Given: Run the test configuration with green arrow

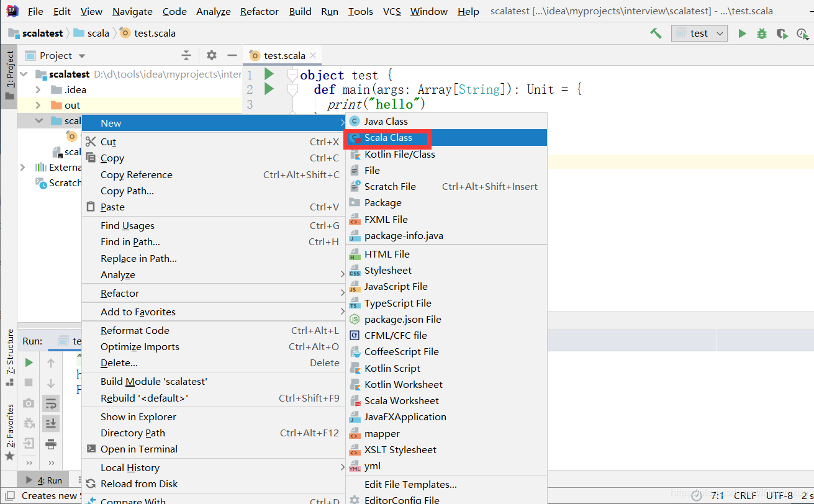Looking at the screenshot, I should (742, 34).
